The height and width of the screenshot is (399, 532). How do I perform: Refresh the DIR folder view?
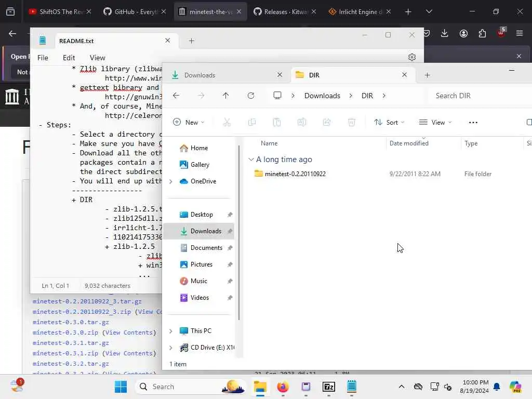pyautogui.click(x=251, y=96)
